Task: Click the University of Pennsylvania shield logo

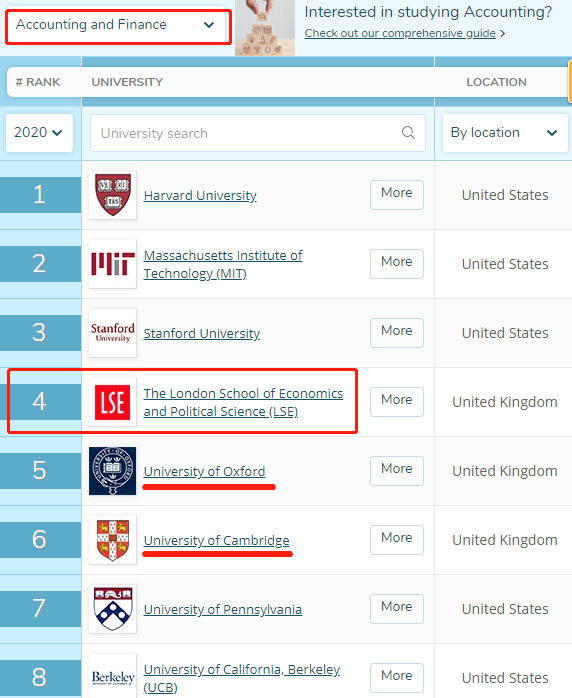Action: (x=113, y=609)
